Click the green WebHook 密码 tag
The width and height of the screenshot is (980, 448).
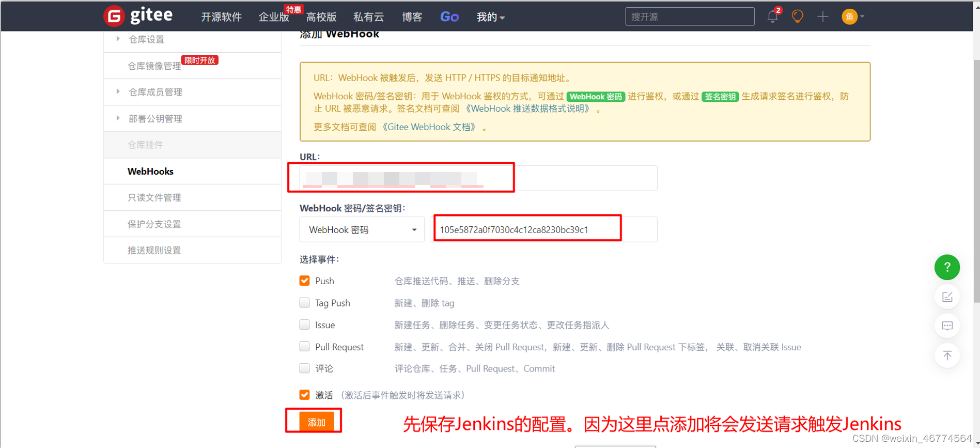pyautogui.click(x=596, y=97)
